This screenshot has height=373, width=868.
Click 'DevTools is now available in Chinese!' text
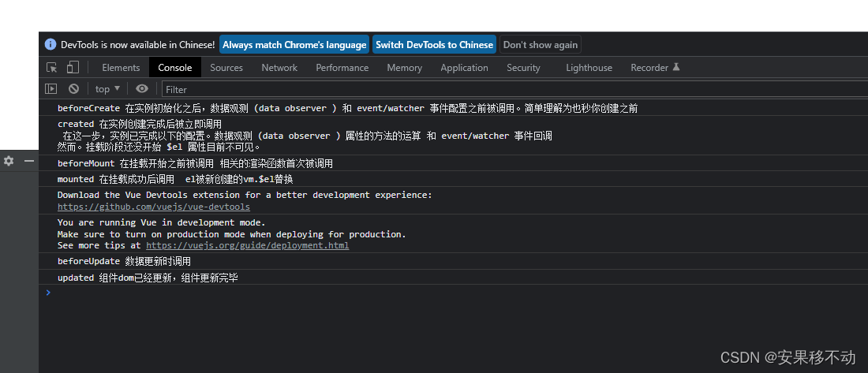pos(138,45)
